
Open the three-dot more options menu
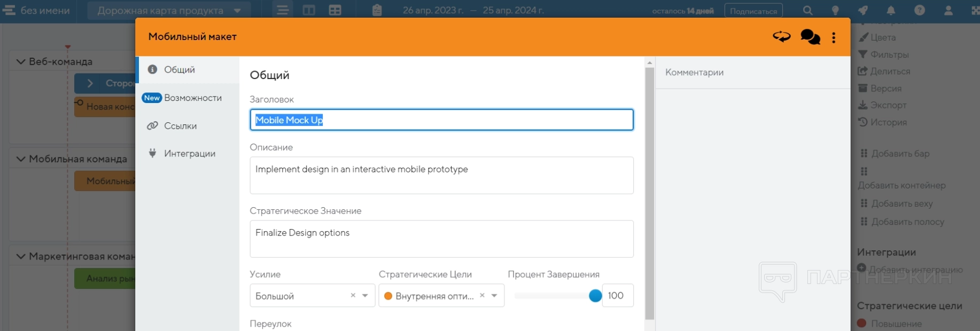(834, 37)
